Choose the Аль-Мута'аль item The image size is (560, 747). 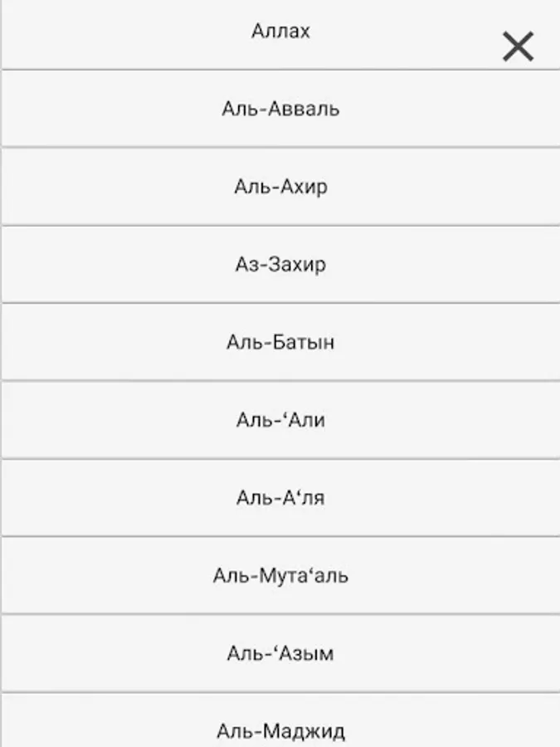tap(280, 575)
